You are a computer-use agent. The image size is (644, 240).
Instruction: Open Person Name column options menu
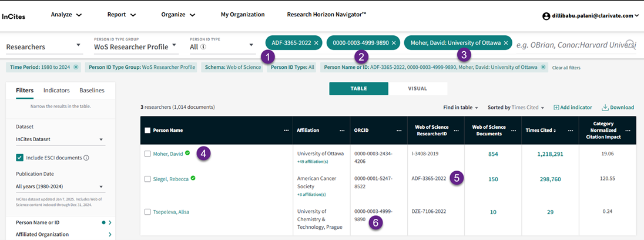pos(286,130)
